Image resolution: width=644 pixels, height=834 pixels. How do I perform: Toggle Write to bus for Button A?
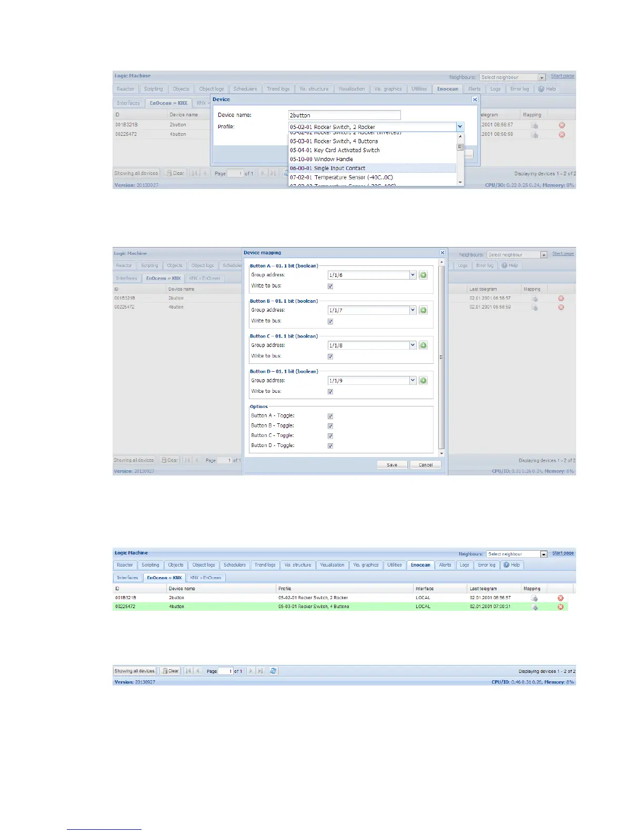[x=330, y=286]
